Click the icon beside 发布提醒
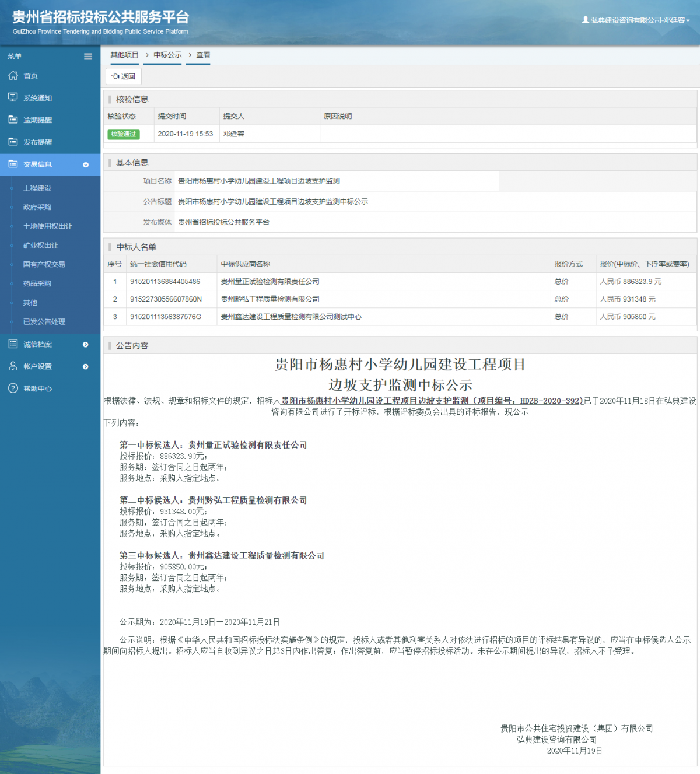 [13, 142]
